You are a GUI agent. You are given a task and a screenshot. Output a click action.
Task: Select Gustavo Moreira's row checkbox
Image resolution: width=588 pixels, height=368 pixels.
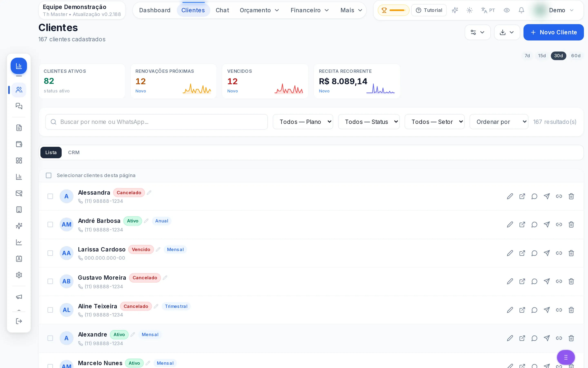50,281
